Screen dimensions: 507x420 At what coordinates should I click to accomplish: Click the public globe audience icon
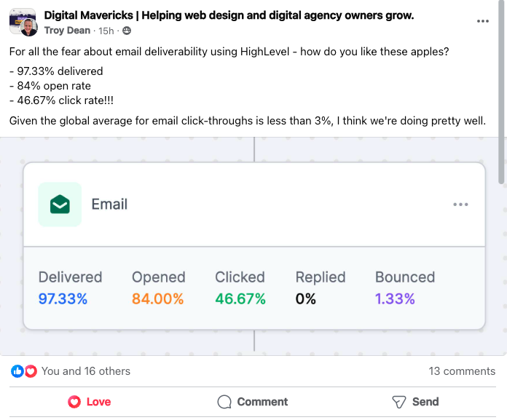127,31
